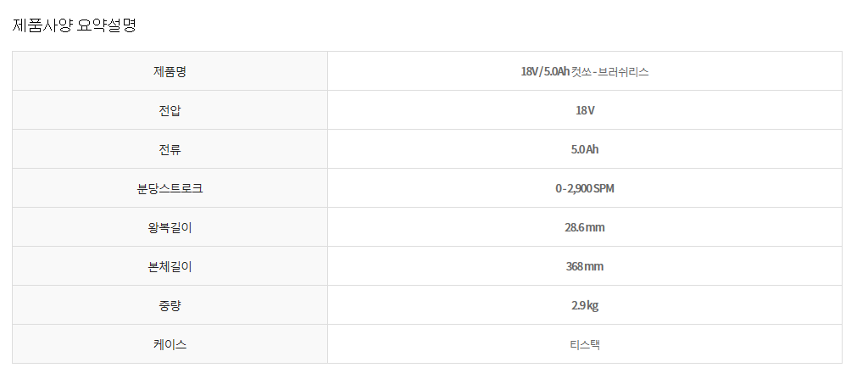Click the 18V value in the 전압 row
Viewport: 868px width, 379px height.
click(x=584, y=110)
